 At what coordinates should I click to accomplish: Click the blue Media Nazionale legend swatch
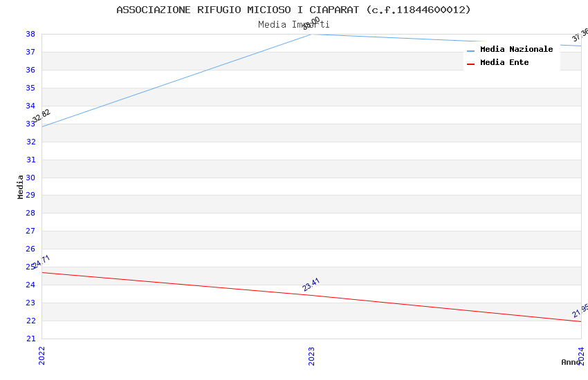tap(470, 51)
